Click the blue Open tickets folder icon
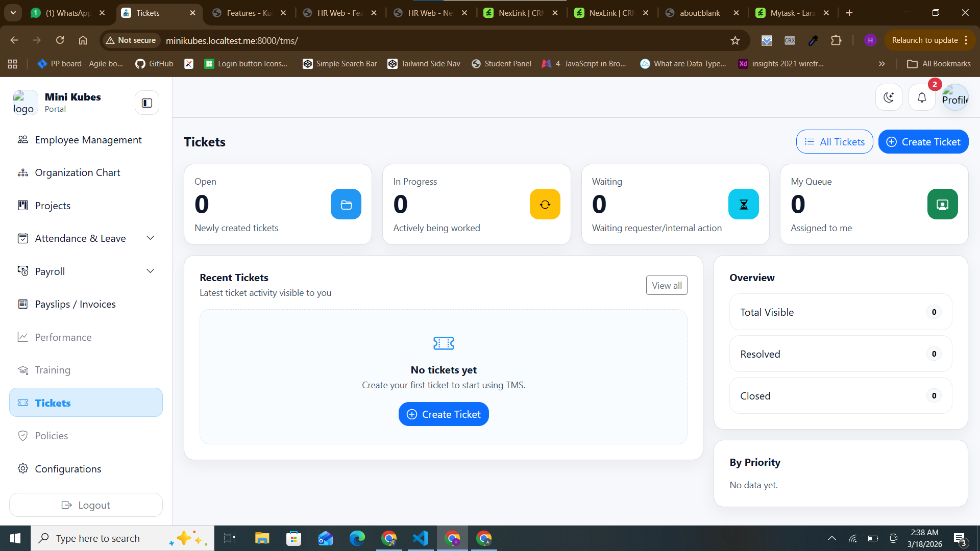The width and height of the screenshot is (980, 551). coord(346,205)
